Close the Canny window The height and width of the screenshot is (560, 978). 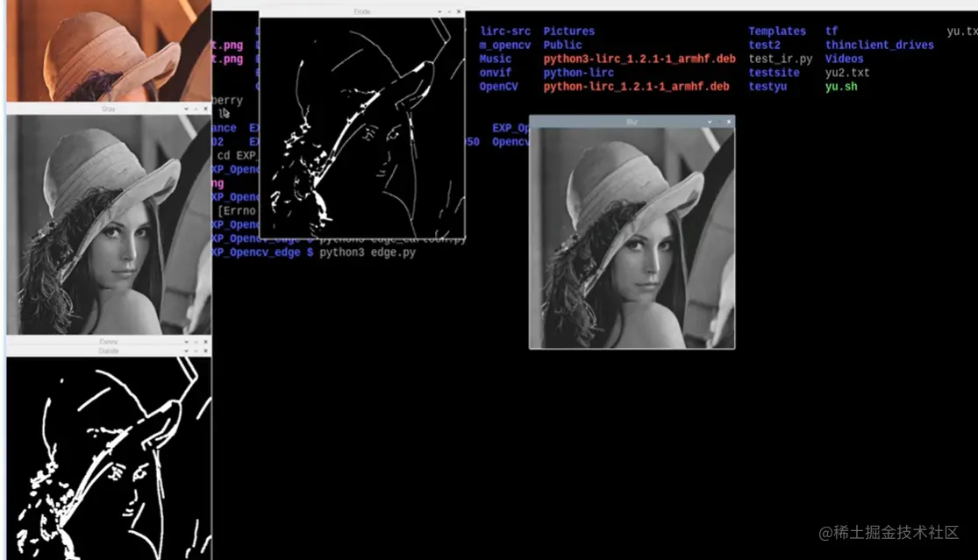[x=206, y=342]
